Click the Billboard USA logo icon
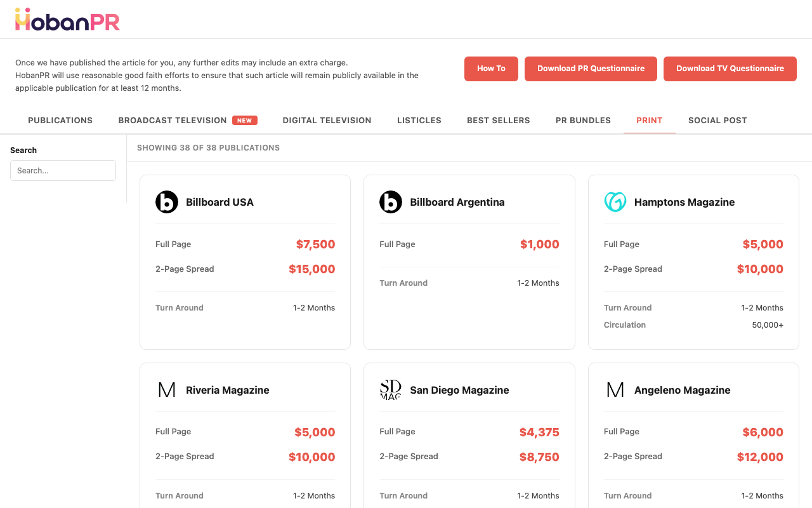The image size is (812, 508). coord(167,202)
